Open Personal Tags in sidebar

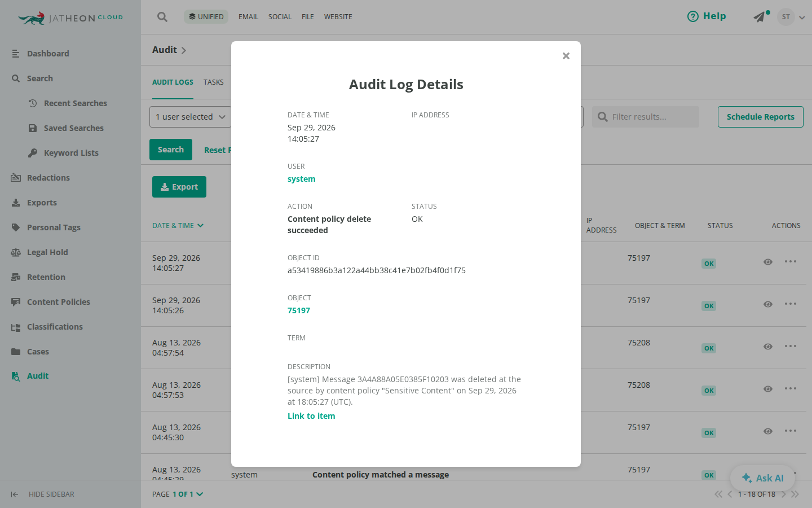click(54, 227)
